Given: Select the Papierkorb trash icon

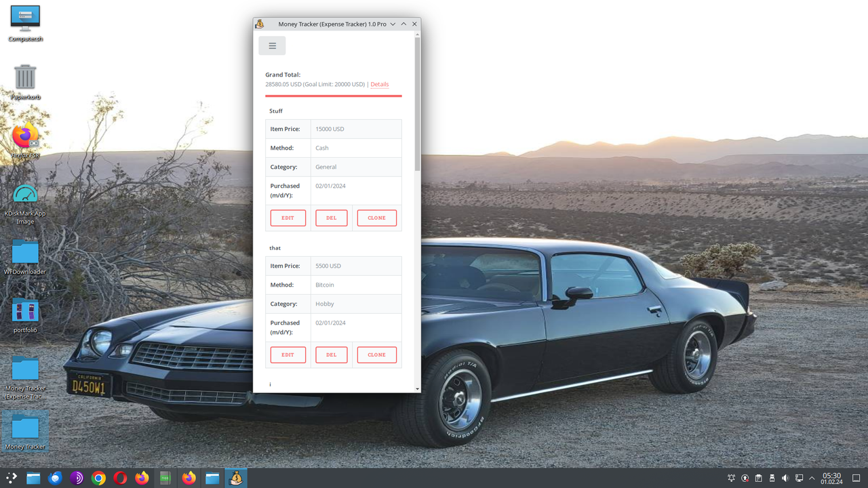Looking at the screenshot, I should click(25, 82).
